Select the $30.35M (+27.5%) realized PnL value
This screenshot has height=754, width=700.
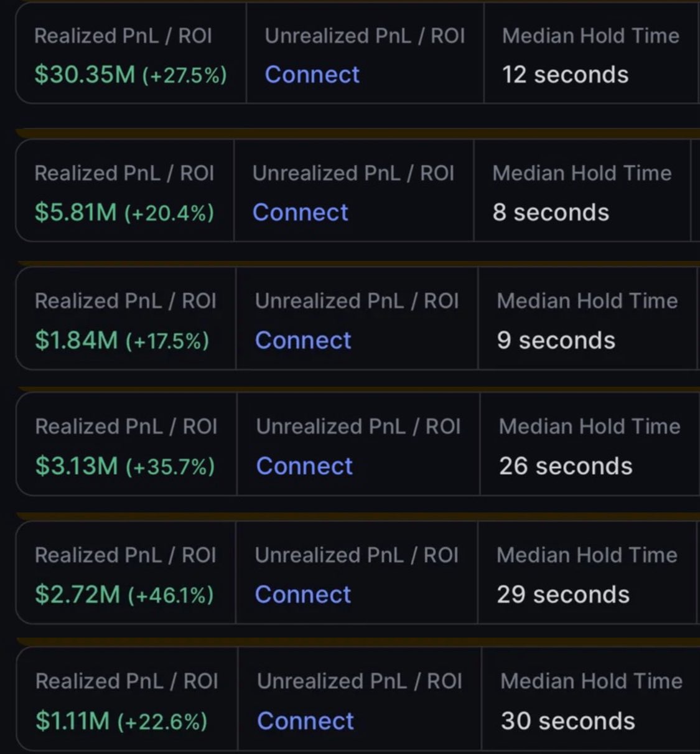coord(131,75)
